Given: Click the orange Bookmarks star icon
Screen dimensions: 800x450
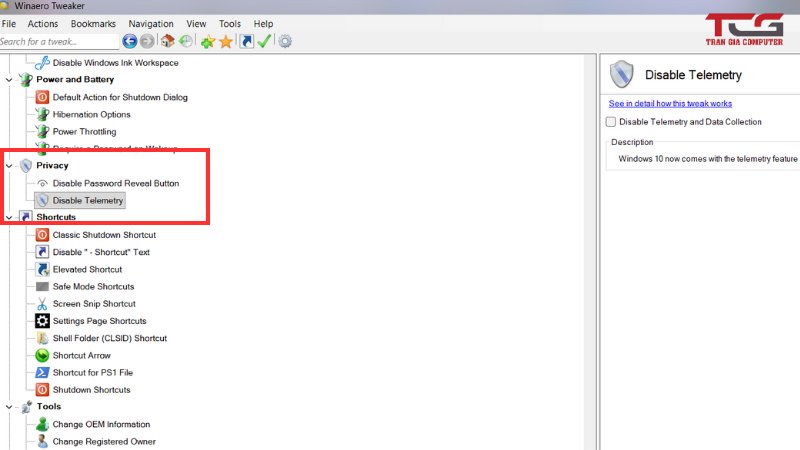Looking at the screenshot, I should coord(225,41).
